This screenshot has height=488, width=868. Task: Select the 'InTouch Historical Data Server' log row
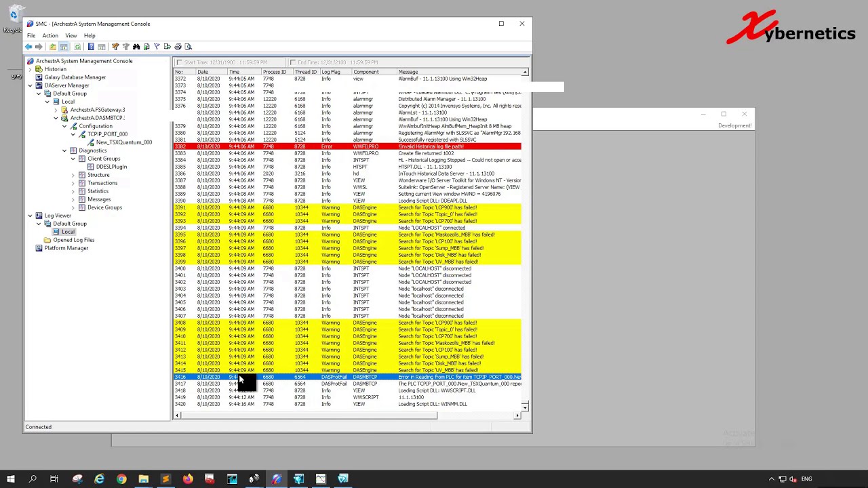click(347, 174)
